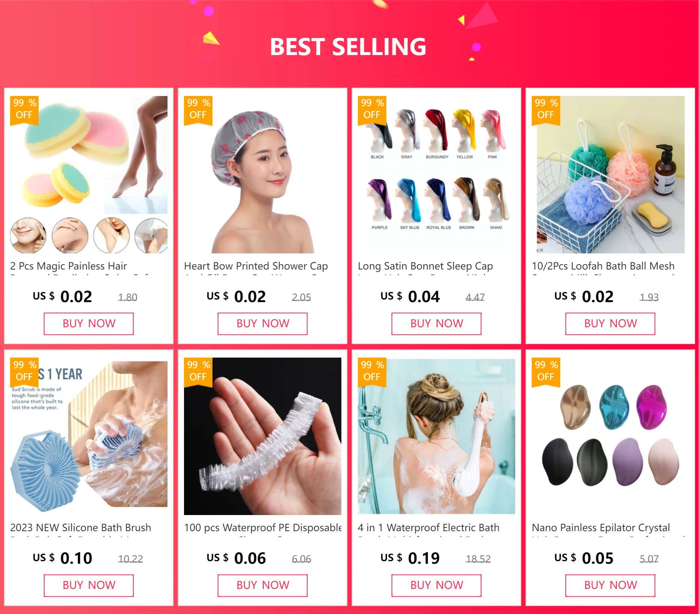Screen dimensions: 700x614
Task: Buy the 10/2Pcs Loofah Bath Ball
Action: click(x=610, y=324)
